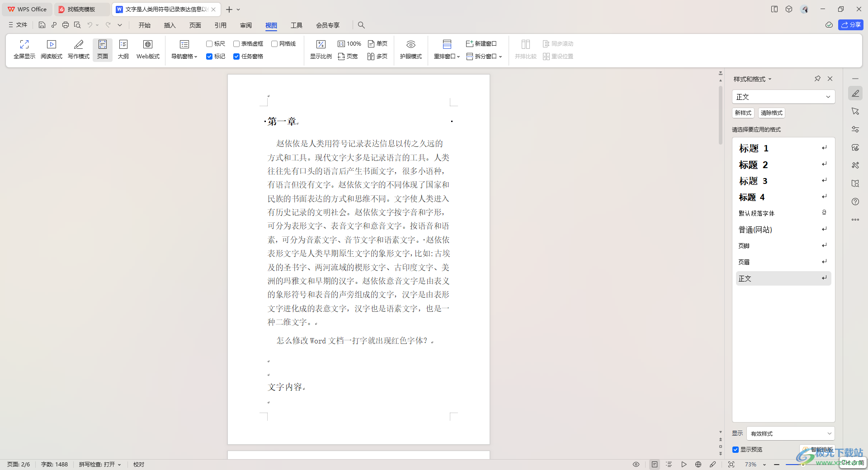Click the fit-to-screen icon in the status bar
Image resolution: width=868 pixels, height=470 pixels.
coord(731,464)
